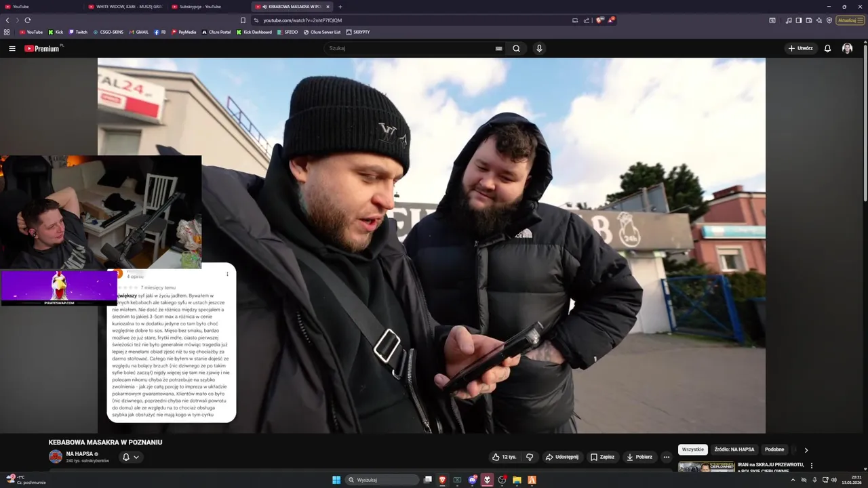Open site settings icon left of the URL
This screenshot has width=868, height=488.
click(x=256, y=20)
